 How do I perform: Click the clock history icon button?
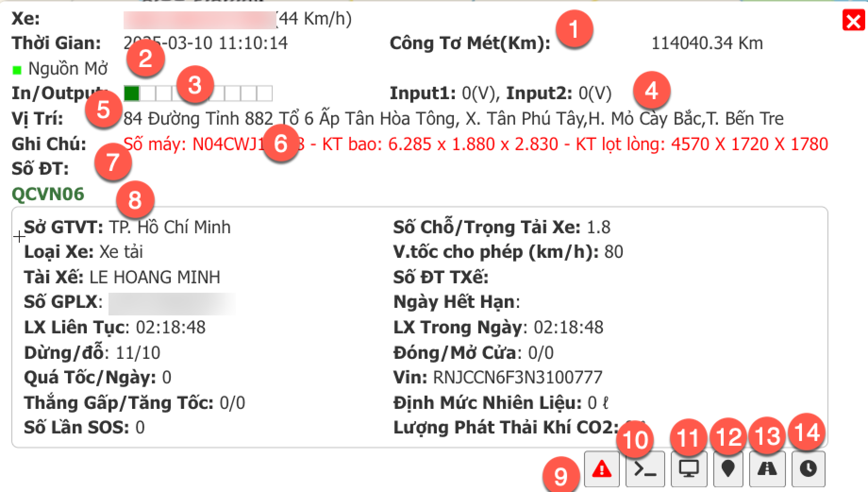click(x=809, y=469)
